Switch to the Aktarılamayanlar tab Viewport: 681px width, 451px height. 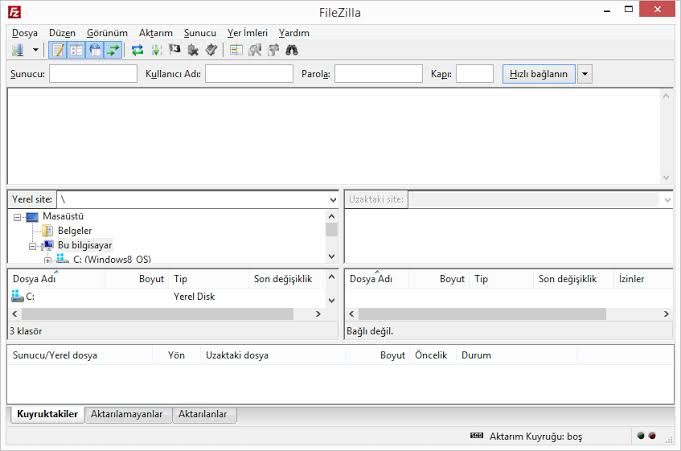click(x=127, y=415)
